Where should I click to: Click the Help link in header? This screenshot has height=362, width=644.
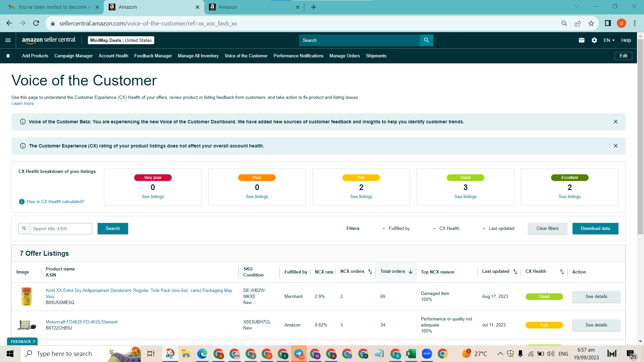coord(626,40)
